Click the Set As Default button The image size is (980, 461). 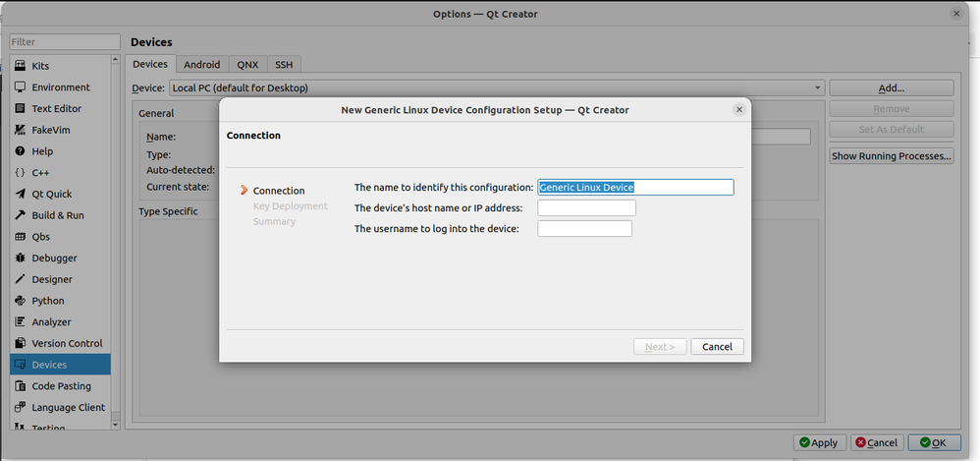(x=892, y=130)
